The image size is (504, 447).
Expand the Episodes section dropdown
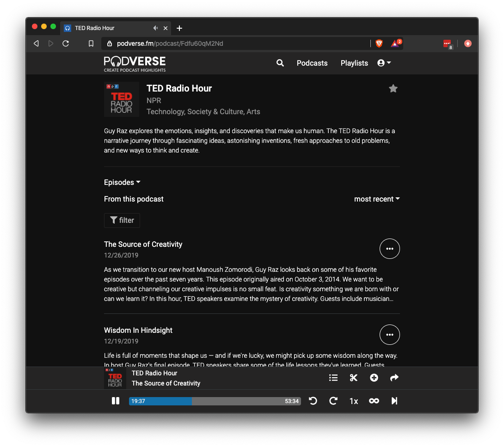point(122,182)
